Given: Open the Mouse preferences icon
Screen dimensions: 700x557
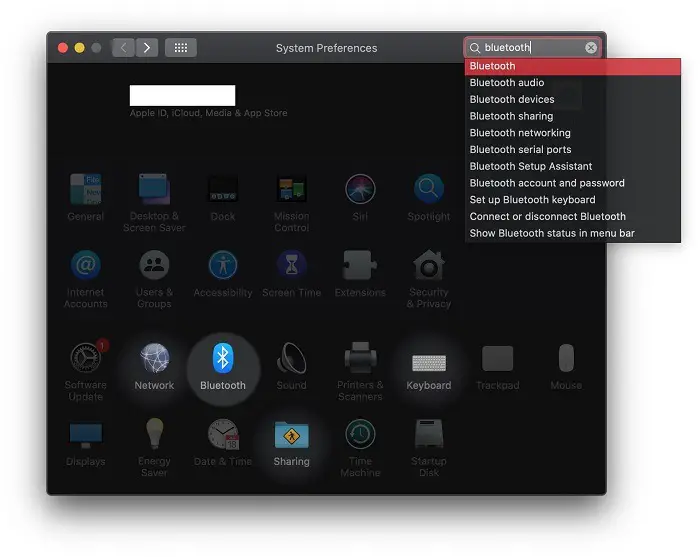Looking at the screenshot, I should [566, 358].
